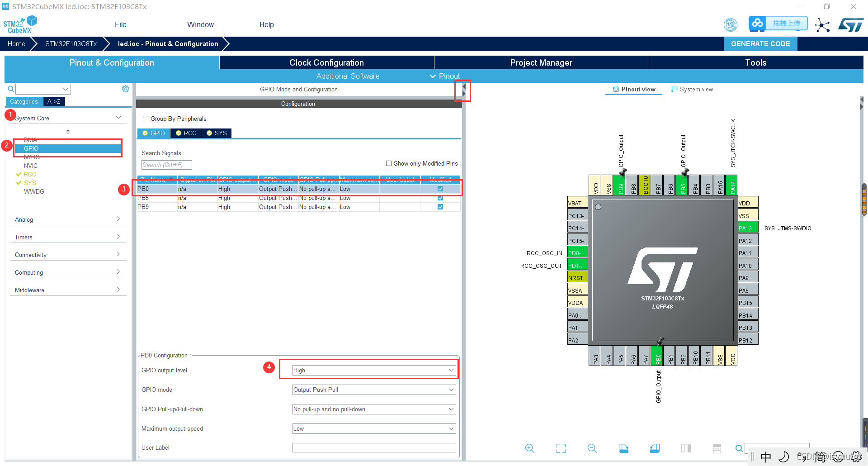The image size is (868, 466).
Task: Switch to the Tools tab
Action: click(x=756, y=62)
